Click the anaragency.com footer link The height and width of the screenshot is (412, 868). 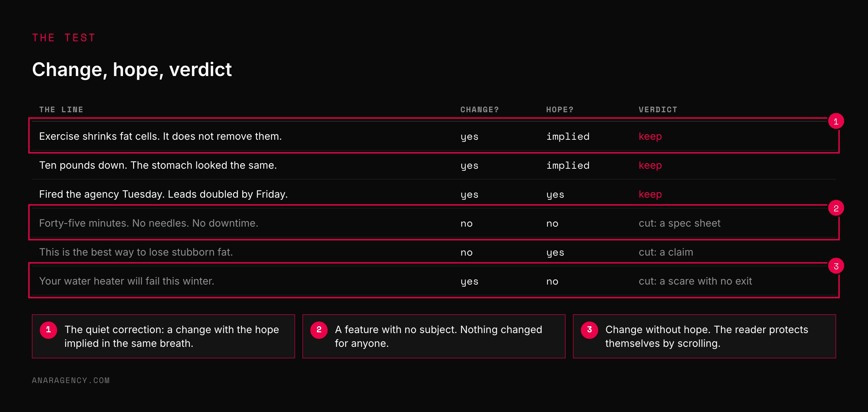[x=71, y=381]
